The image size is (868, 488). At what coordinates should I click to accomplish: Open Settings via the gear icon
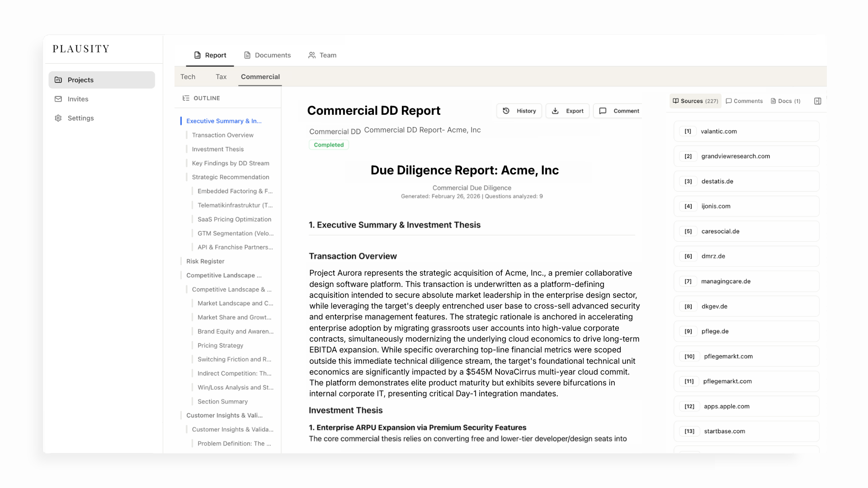click(58, 118)
